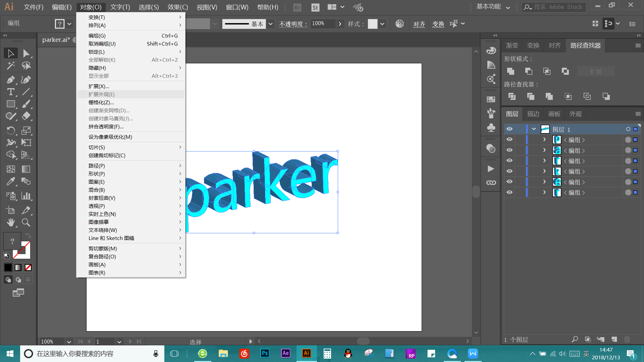Image resolution: width=644 pixels, height=362 pixels.
Task: Hide the 图层 1 layer visibility
Action: [509, 129]
